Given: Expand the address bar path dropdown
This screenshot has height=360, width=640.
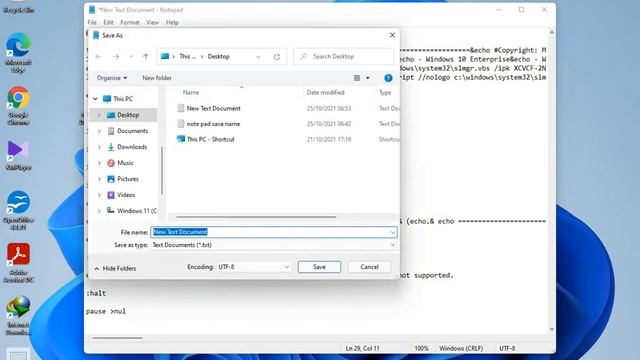Looking at the screenshot, I should [258, 57].
